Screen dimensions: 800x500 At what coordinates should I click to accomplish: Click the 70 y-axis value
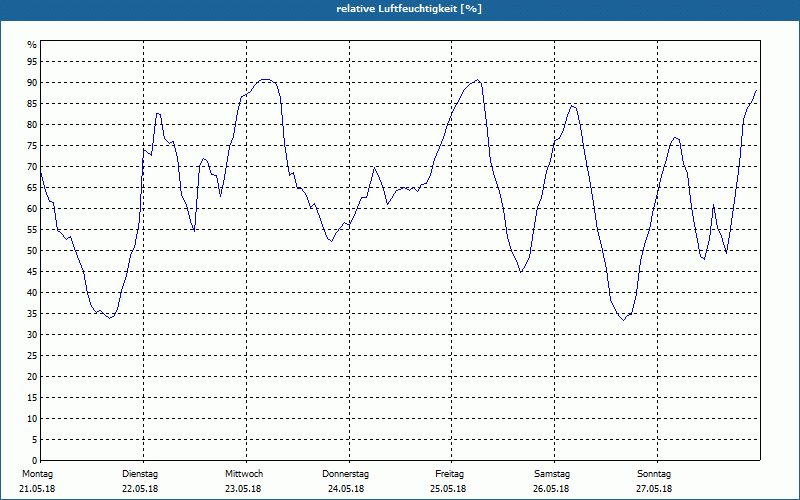(32, 166)
